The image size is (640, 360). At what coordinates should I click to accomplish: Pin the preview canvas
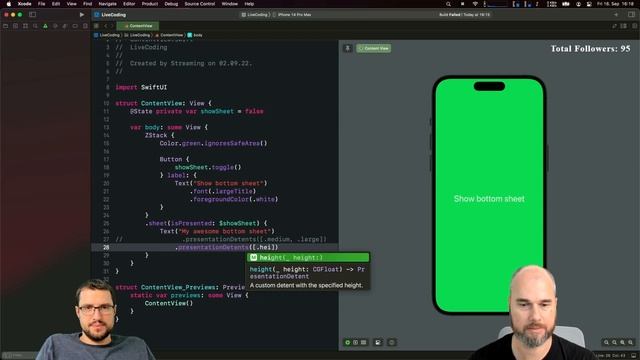[348, 48]
